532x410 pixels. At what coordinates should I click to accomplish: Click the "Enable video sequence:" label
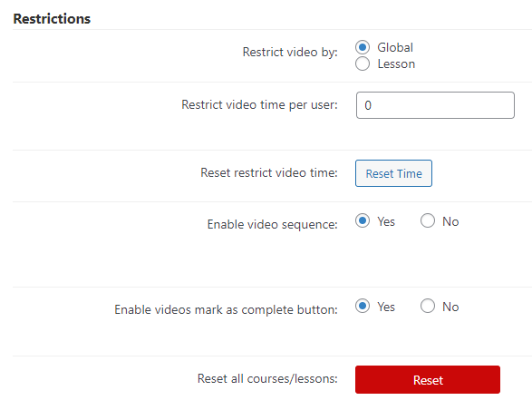pyautogui.click(x=273, y=225)
